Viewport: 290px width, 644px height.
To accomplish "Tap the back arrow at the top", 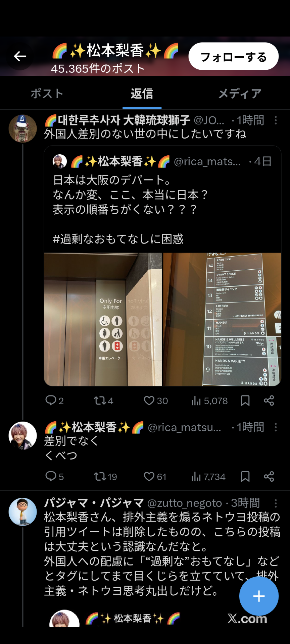I will point(20,56).
